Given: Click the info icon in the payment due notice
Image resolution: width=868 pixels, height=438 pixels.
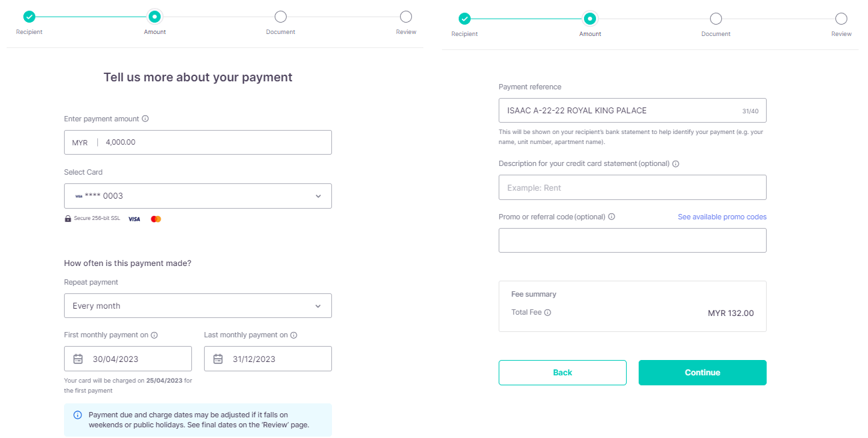Looking at the screenshot, I should [78, 414].
